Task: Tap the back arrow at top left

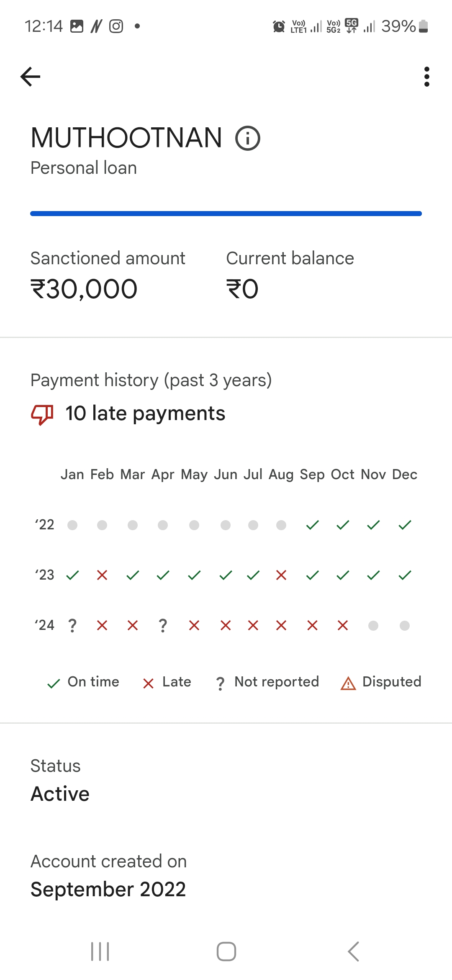Action: coord(31,77)
